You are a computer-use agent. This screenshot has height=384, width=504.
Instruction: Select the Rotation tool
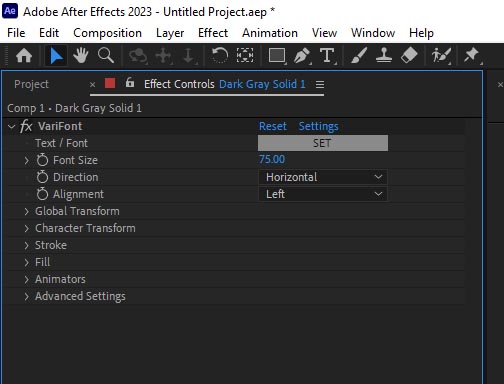(x=220, y=55)
